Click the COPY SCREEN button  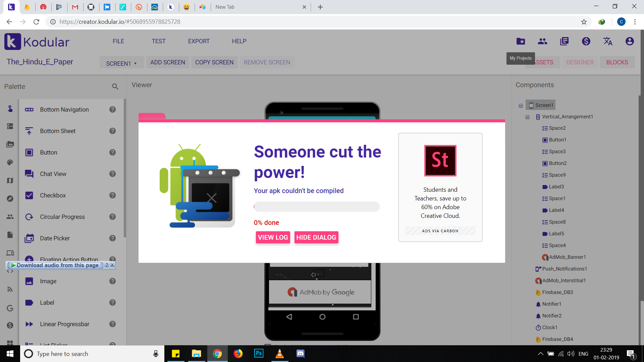click(214, 62)
